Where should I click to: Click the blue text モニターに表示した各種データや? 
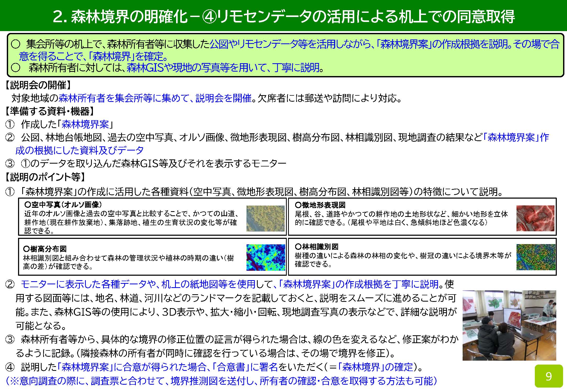click(88, 284)
